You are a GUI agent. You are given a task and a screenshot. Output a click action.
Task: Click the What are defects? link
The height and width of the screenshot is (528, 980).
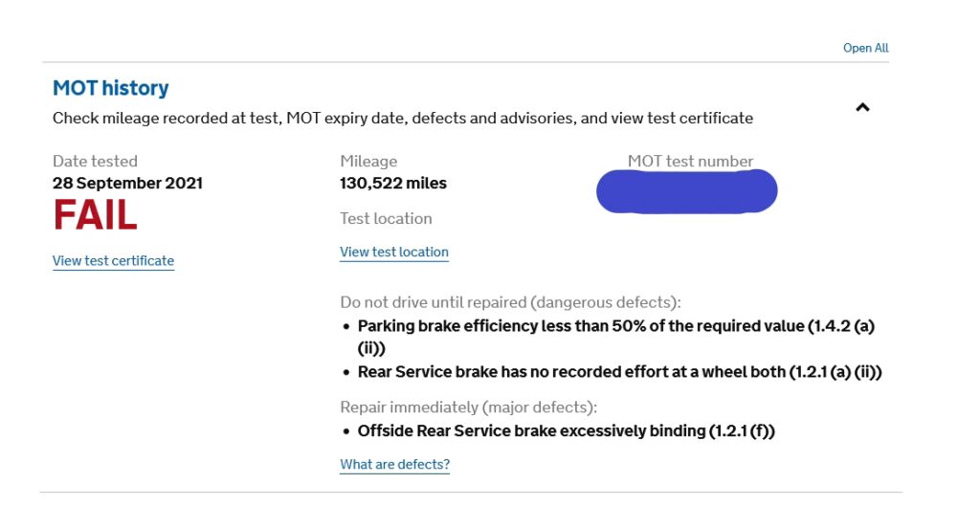394,465
